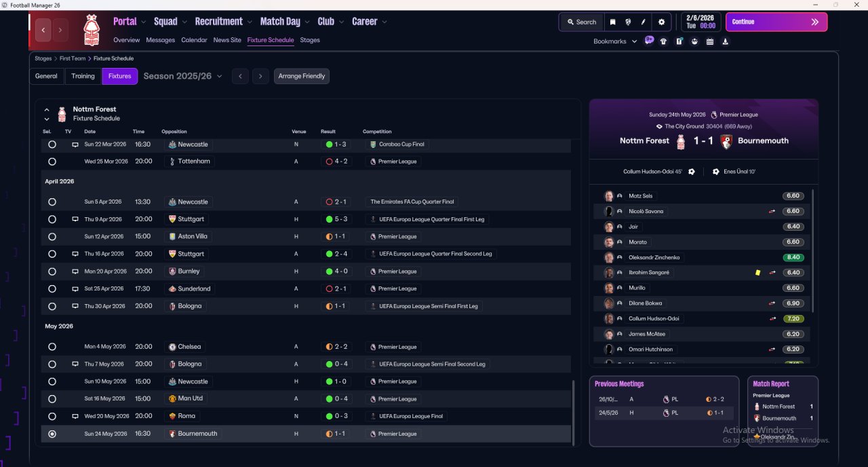Click the Nottingham Forest club badge in header
Screen dimensions: 868x467
pyautogui.click(x=91, y=31)
